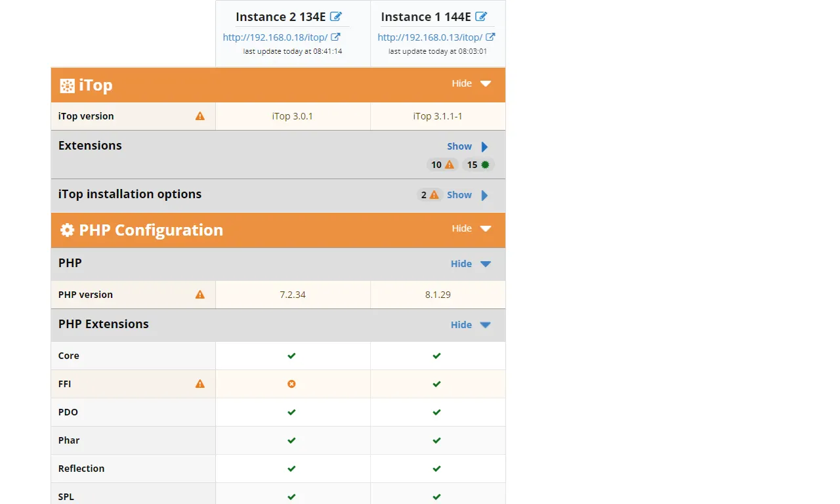Select PHP version 7.2.34 cell

point(293,295)
